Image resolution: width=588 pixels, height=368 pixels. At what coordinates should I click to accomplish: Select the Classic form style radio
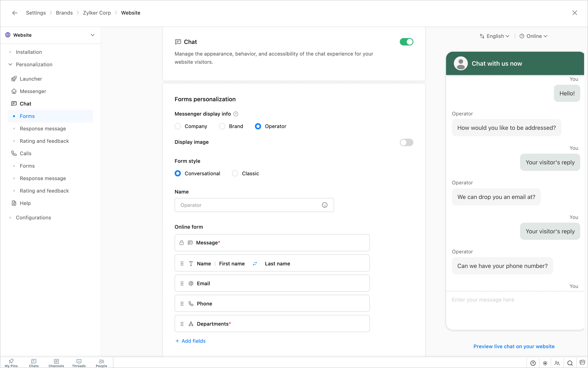(x=235, y=174)
